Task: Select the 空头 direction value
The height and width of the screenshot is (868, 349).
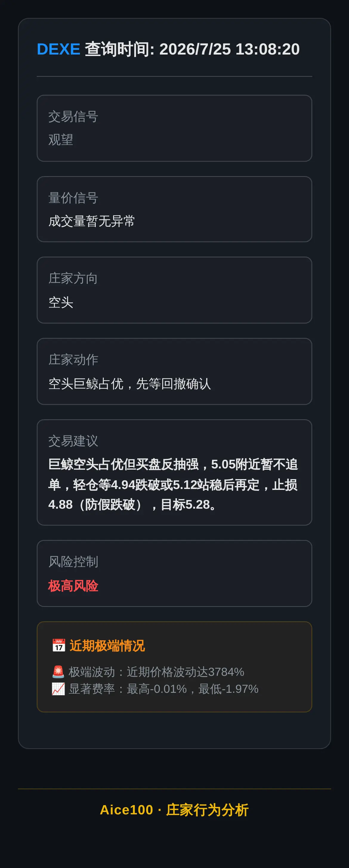Action: 61,302
